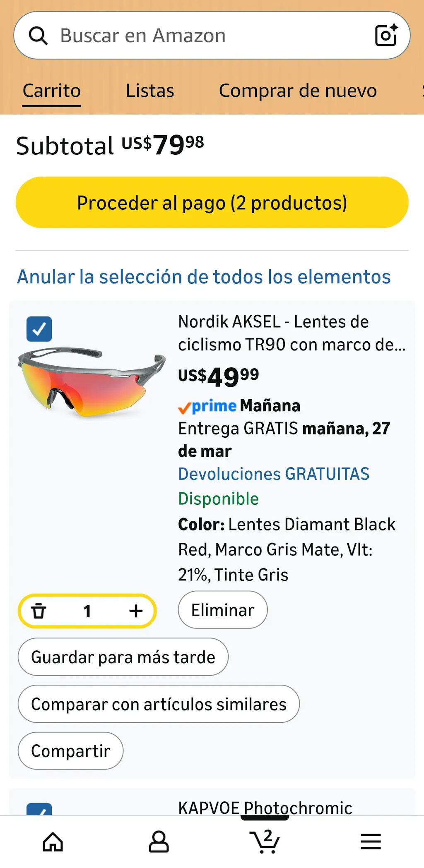Screen dimensions: 424x868
Task: Deselect all items link
Action: point(204,277)
